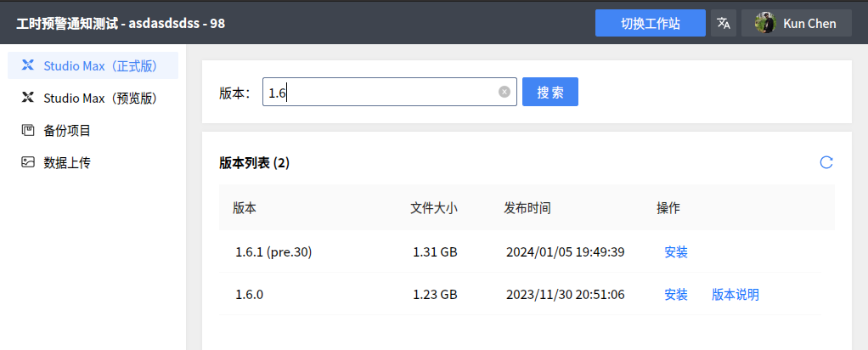Screen dimensions: 868x350
Task: Click the 1.31 GB file size
Action: pyautogui.click(x=435, y=252)
